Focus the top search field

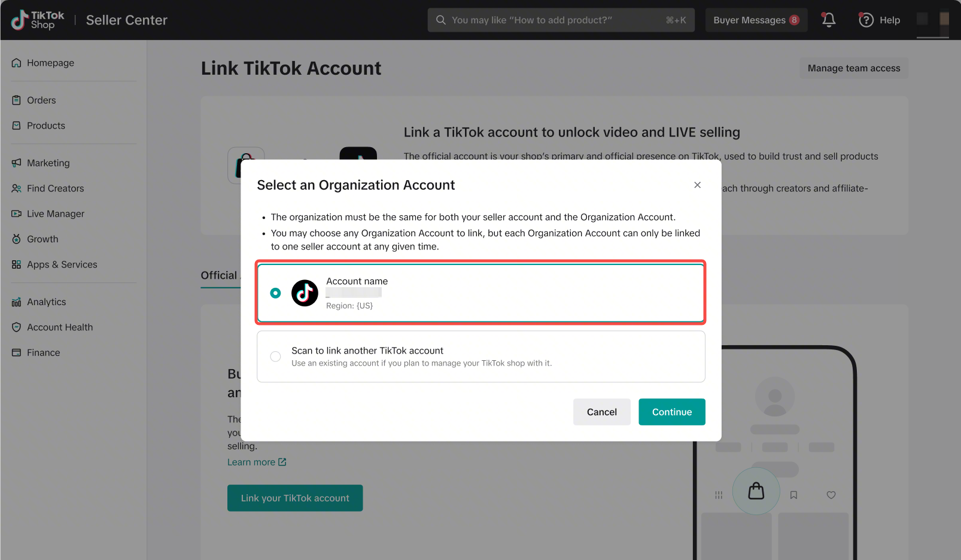point(561,20)
